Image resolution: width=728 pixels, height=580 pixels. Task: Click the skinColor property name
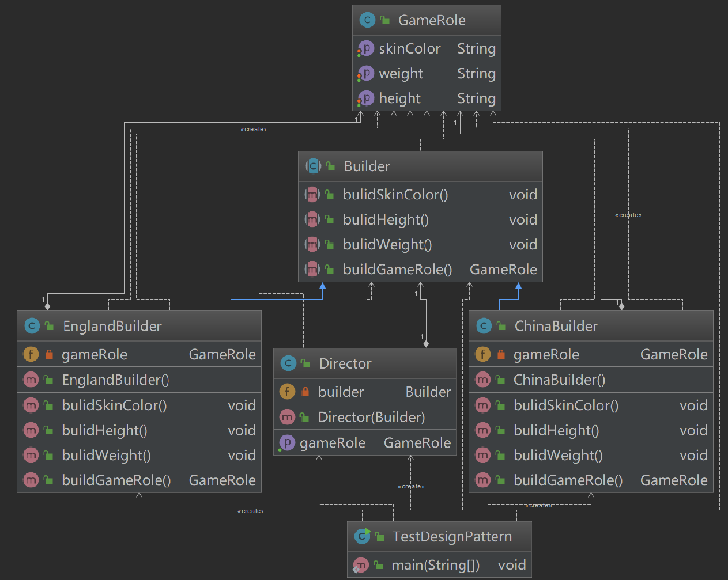coord(410,49)
